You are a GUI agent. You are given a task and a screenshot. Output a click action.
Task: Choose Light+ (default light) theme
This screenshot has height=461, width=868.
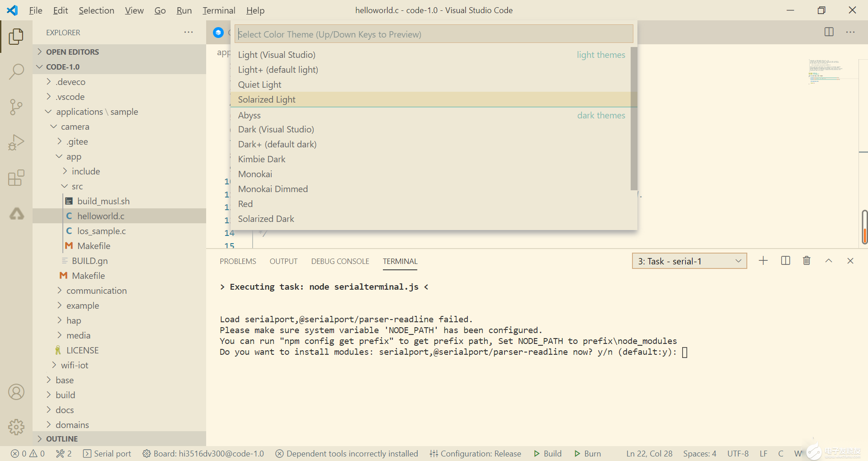tap(431, 69)
